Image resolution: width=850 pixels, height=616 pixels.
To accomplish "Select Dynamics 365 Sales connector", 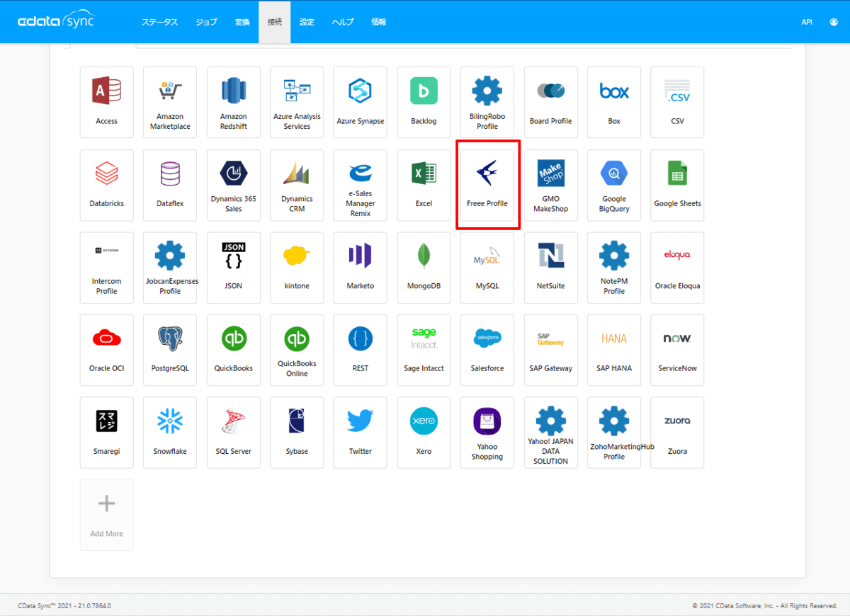I will [233, 185].
